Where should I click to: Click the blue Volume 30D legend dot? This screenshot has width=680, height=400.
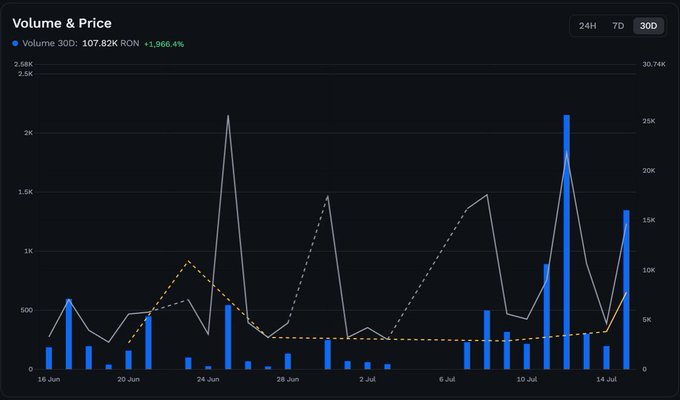[15, 43]
